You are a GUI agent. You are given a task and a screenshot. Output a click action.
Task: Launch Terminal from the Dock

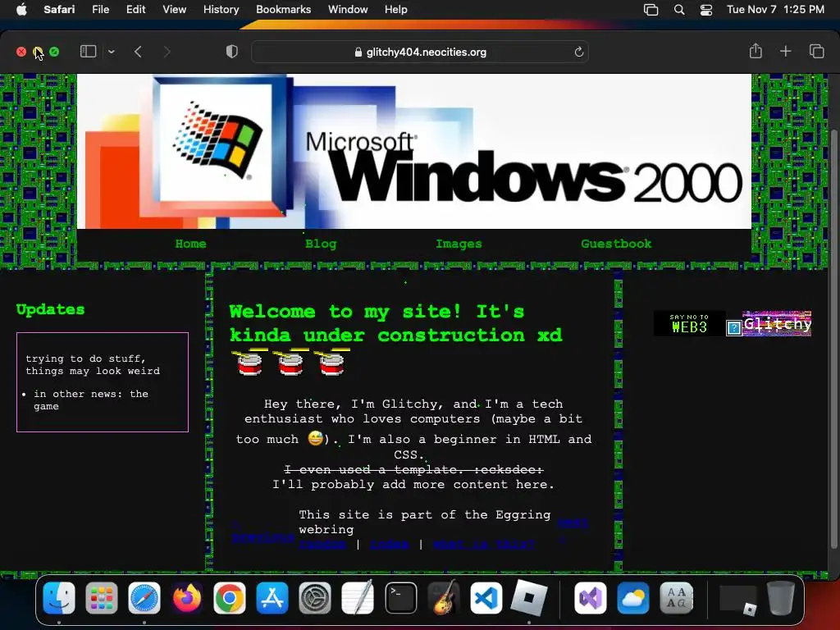pos(400,598)
